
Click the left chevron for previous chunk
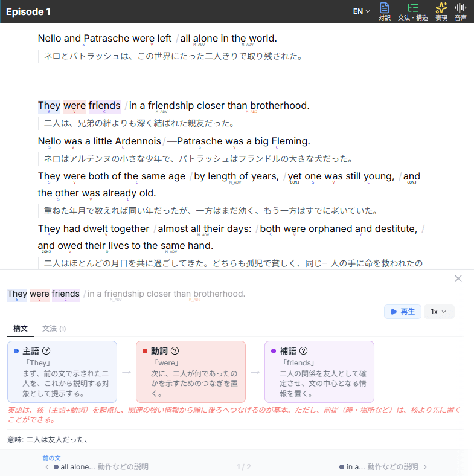click(x=47, y=466)
